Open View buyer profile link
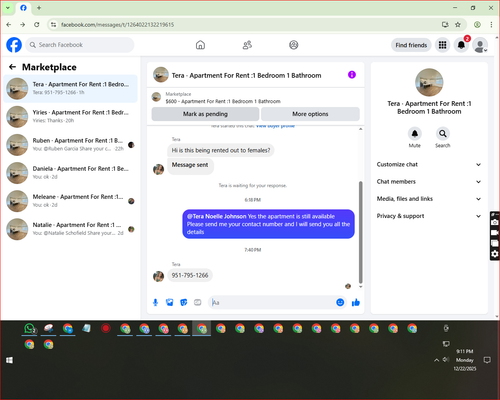Viewport: 500px width, 400px height. click(275, 126)
